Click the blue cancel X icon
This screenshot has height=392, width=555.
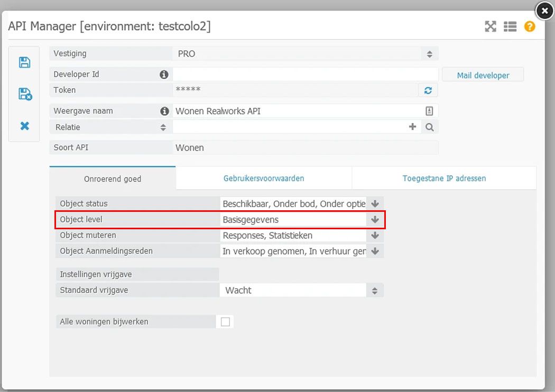tap(24, 126)
